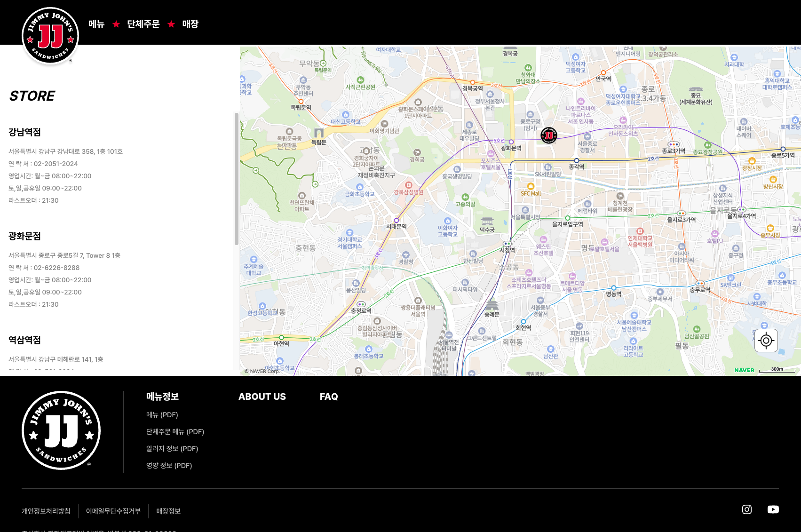Open 메뉴 (PDF) footer link
This screenshot has width=801, height=532.
[x=162, y=415]
